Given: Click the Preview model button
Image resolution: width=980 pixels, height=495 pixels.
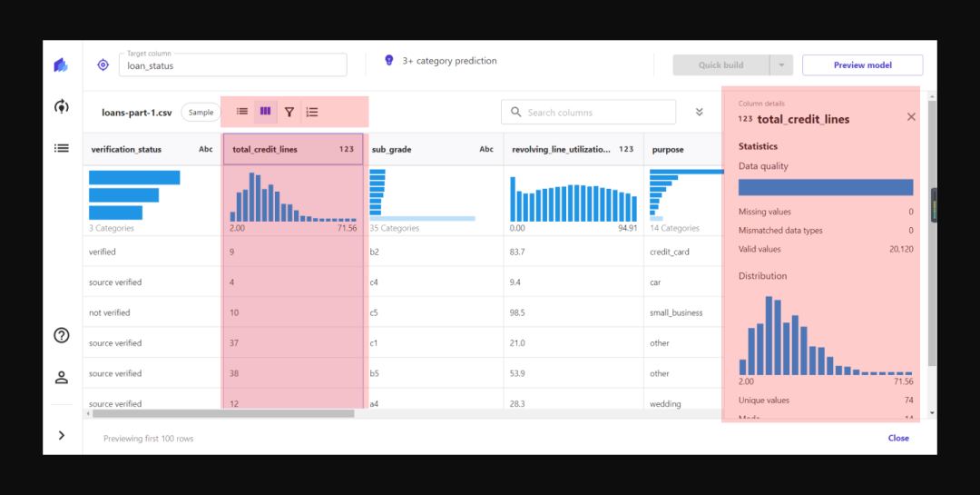Looking at the screenshot, I should pos(863,65).
